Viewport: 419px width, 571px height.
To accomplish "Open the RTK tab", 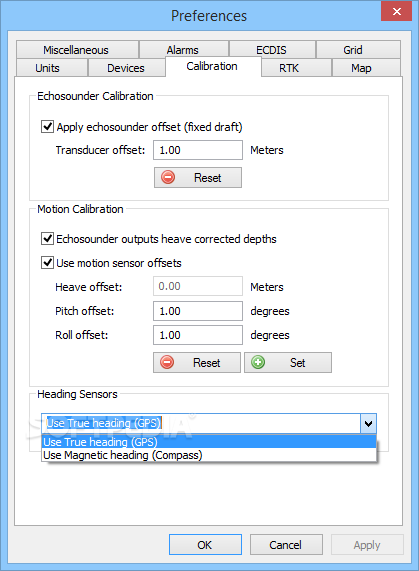I will coord(296,68).
